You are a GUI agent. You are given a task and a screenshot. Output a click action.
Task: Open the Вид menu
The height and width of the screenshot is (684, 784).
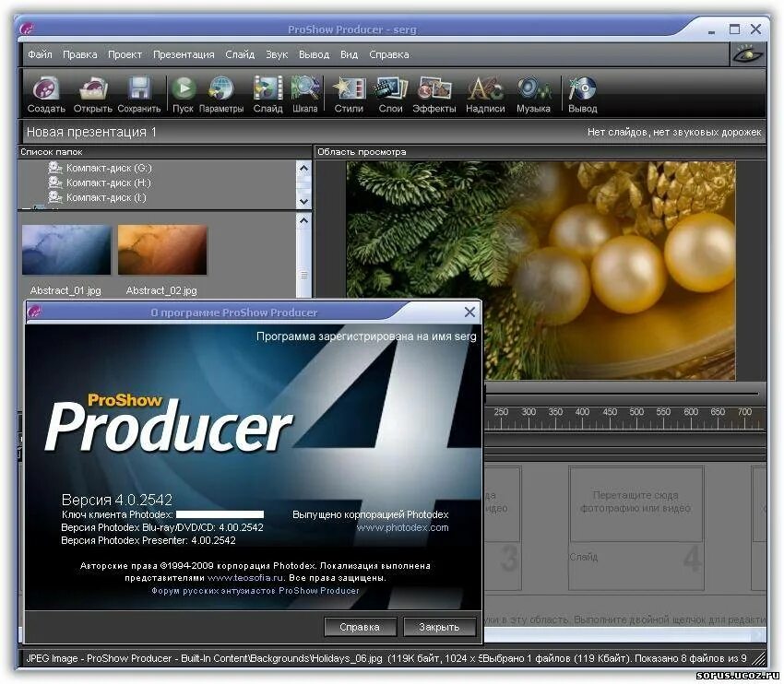point(349,54)
